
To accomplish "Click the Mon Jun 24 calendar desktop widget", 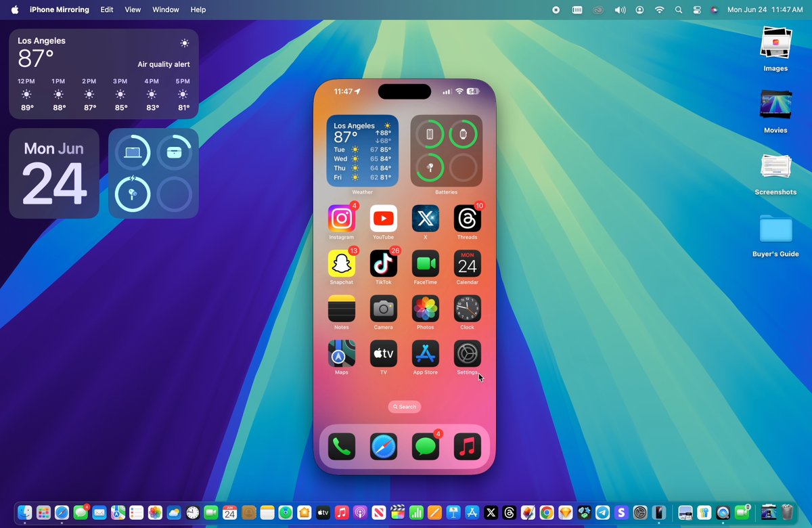I will (54, 173).
